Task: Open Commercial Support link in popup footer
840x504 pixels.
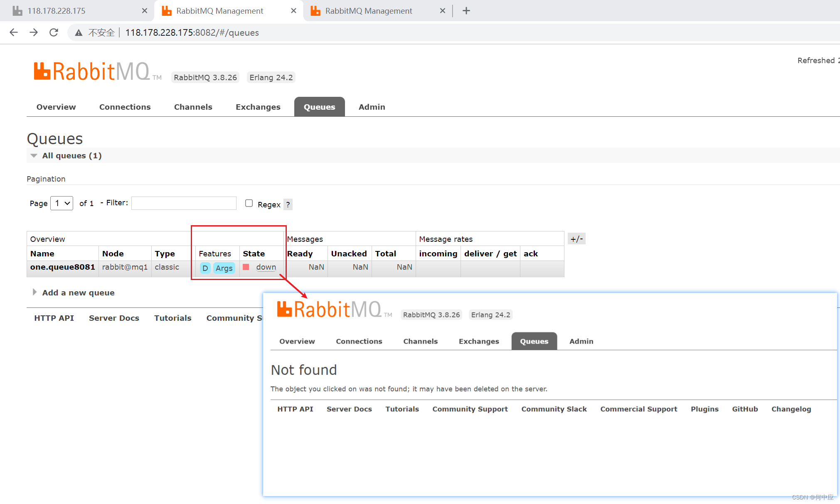Action: (639, 409)
